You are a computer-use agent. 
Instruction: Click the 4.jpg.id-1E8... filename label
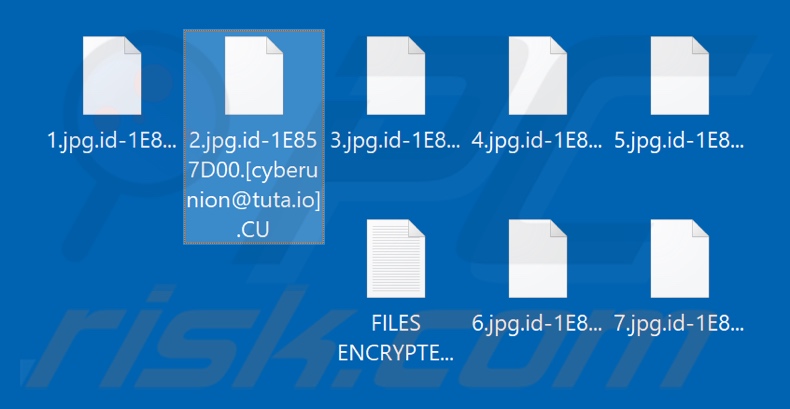pyautogui.click(x=538, y=143)
